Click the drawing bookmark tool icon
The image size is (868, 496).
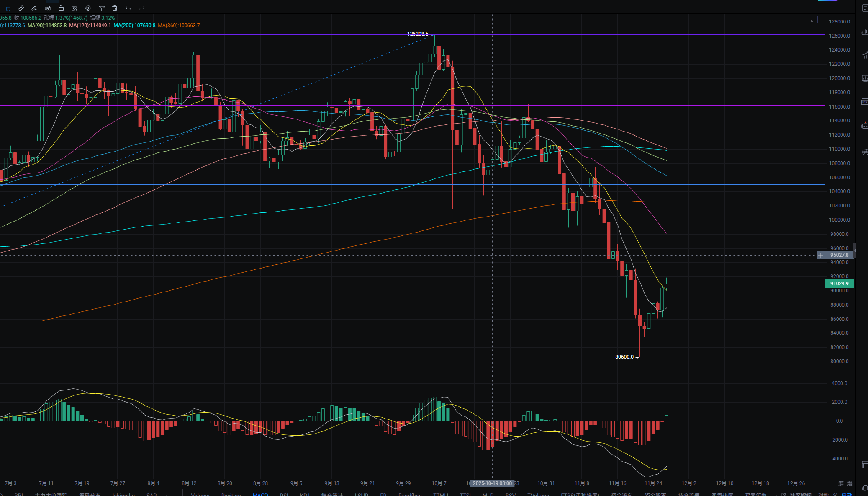pos(7,8)
